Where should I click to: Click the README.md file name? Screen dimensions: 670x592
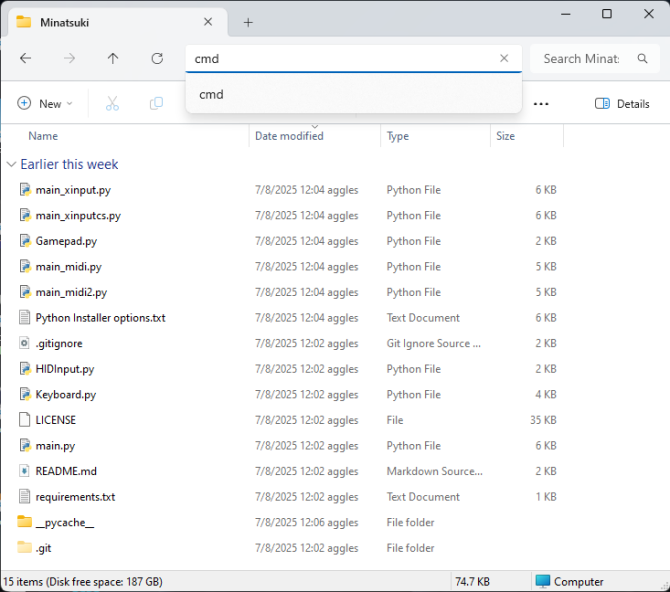click(x=66, y=471)
